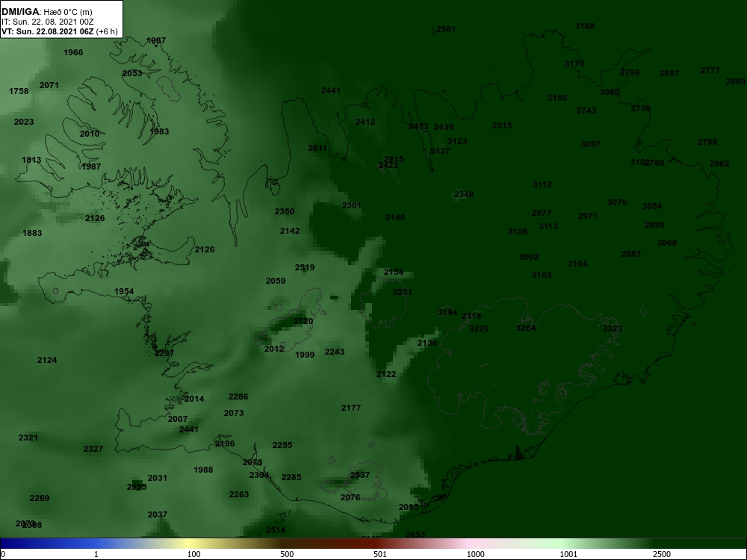The width and height of the screenshot is (747, 560).
Task: Select the legend label '501'
Action: [379, 554]
